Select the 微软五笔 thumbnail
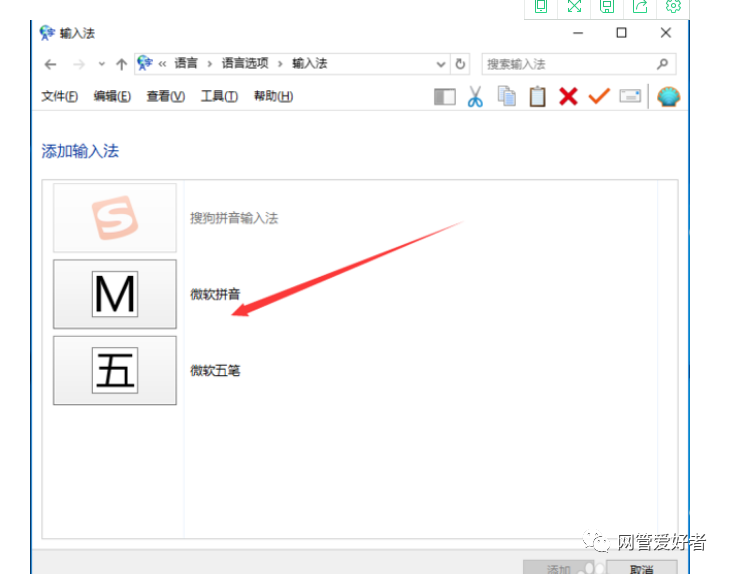The height and width of the screenshot is (574, 730). pyautogui.click(x=115, y=371)
